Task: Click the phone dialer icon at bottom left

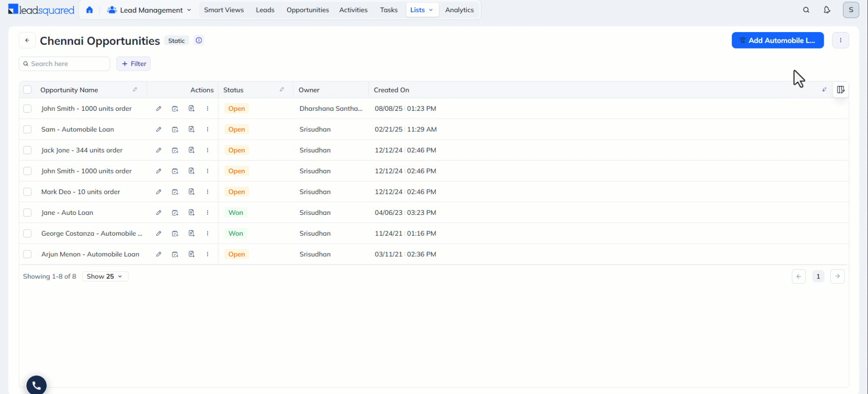Action: click(x=37, y=386)
